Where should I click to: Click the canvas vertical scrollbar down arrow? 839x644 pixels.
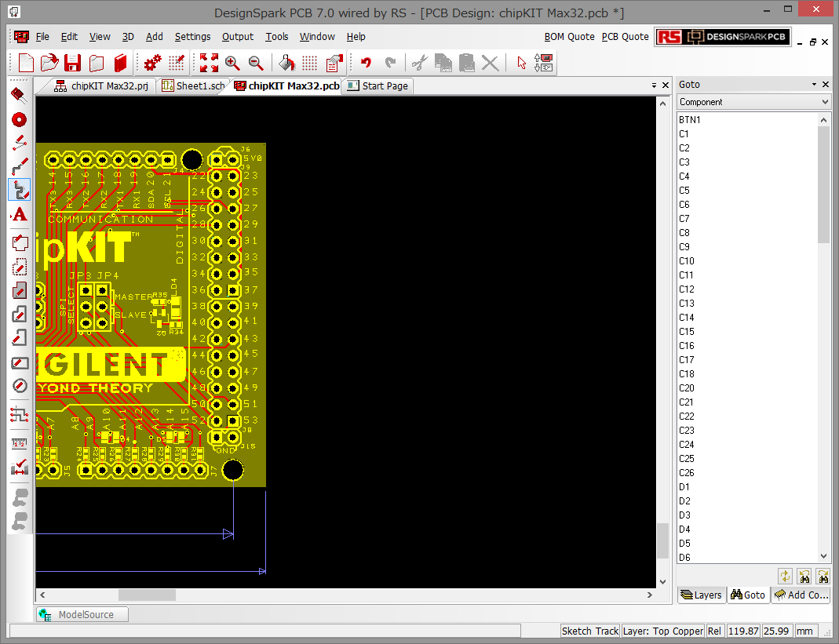click(x=663, y=581)
